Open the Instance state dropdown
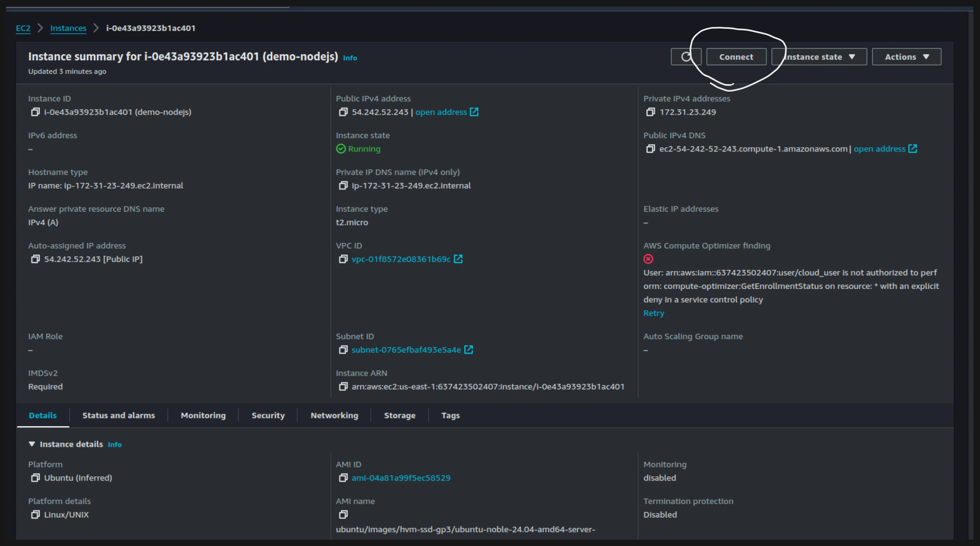This screenshot has height=546, width=980. (819, 57)
